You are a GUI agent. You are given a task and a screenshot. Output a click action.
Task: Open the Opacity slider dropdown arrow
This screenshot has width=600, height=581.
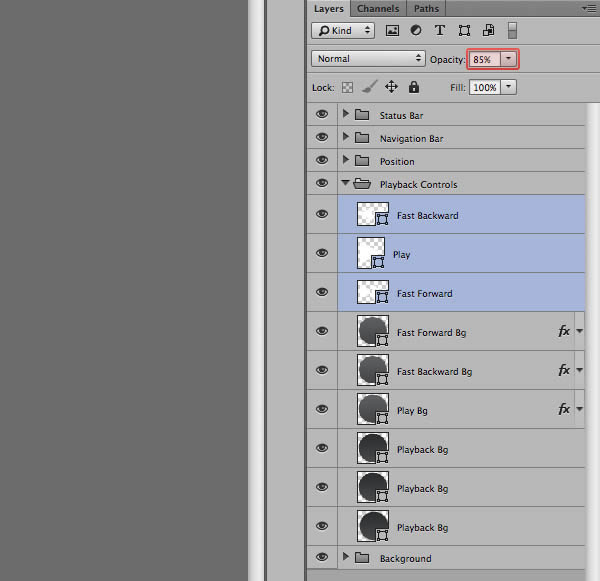pos(509,59)
